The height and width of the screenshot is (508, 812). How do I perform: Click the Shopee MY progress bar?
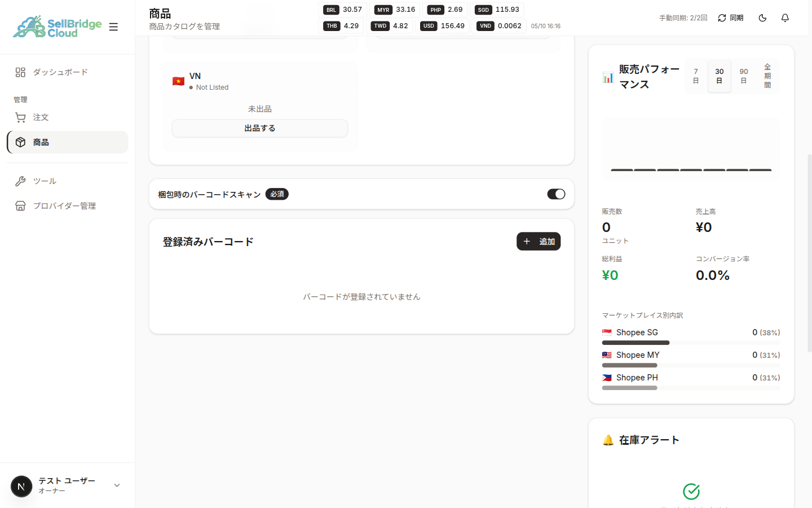click(x=691, y=365)
